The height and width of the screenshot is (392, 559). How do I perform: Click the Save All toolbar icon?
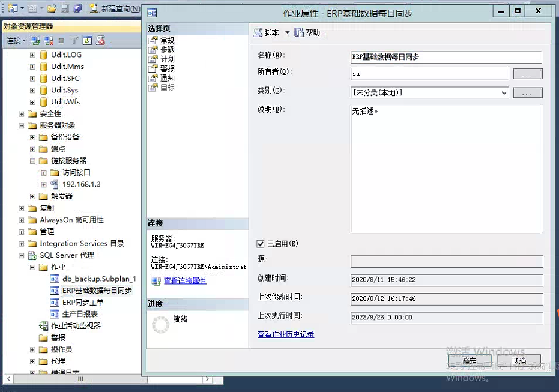(x=77, y=8)
